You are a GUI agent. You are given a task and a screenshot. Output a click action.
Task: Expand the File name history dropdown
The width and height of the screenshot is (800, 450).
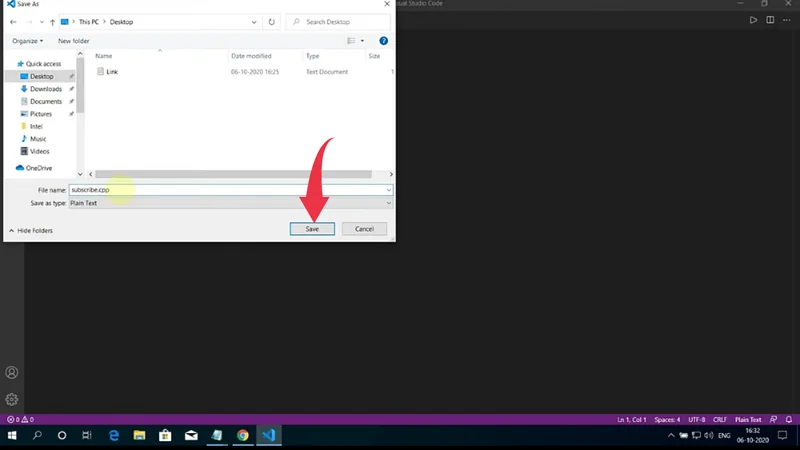[x=388, y=189]
